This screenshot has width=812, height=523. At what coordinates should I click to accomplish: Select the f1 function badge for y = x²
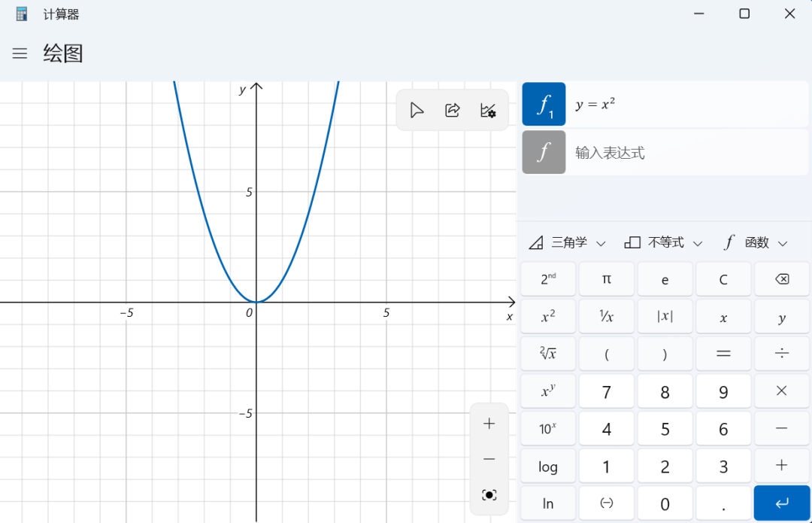pyautogui.click(x=544, y=104)
